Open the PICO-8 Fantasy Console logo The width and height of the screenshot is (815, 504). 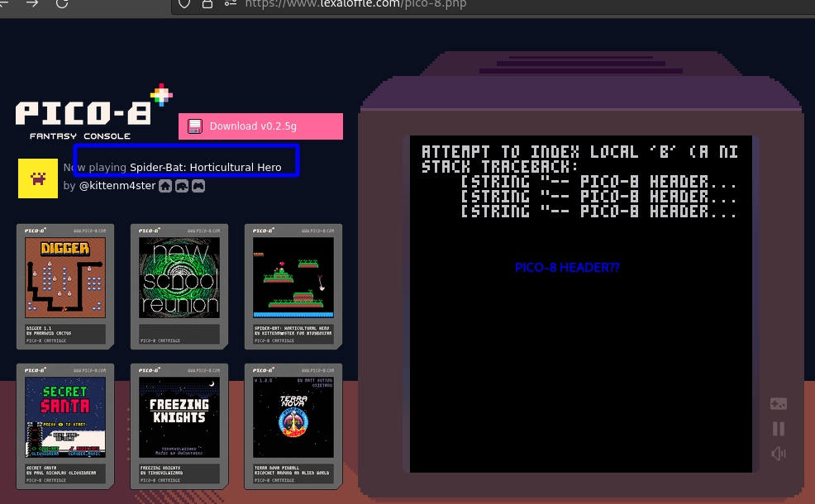coord(93,112)
